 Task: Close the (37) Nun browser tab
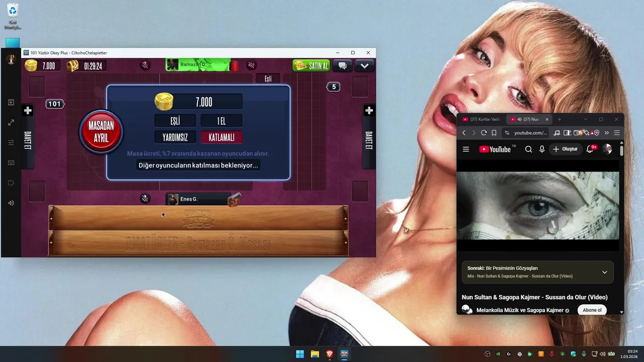point(547,119)
